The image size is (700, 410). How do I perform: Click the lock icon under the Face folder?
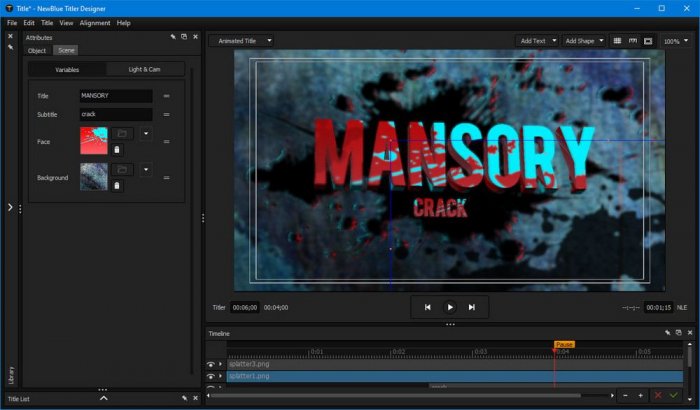tap(117, 150)
